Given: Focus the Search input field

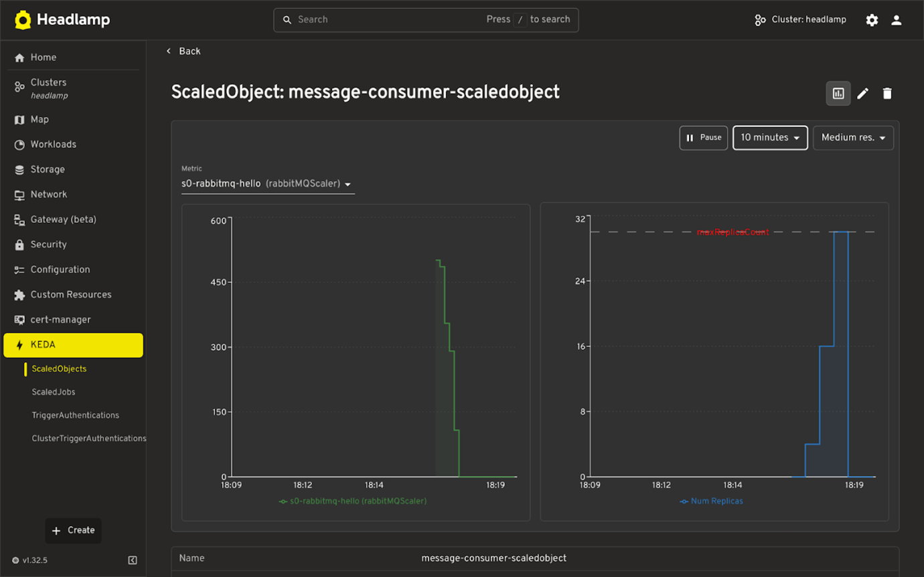Looking at the screenshot, I should (x=426, y=20).
